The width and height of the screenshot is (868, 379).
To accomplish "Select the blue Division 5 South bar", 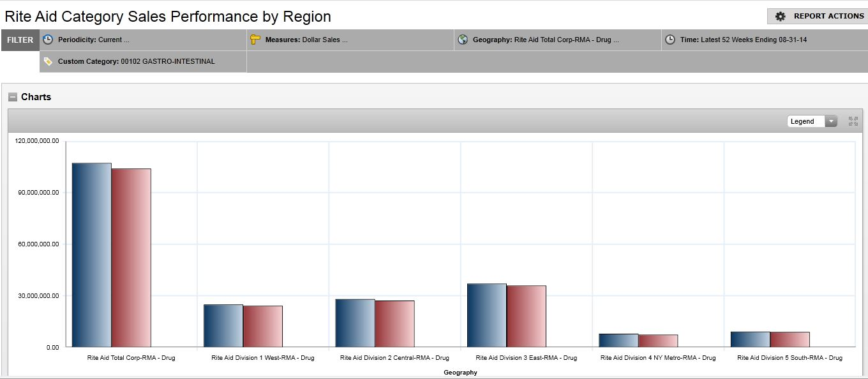I will tap(751, 339).
